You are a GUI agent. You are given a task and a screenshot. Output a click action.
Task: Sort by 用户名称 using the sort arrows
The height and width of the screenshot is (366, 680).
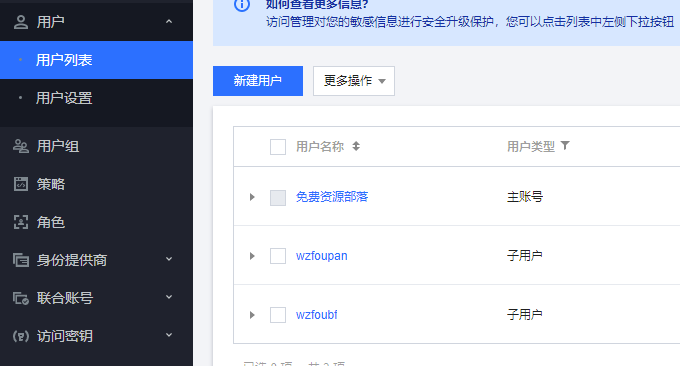[x=356, y=146]
